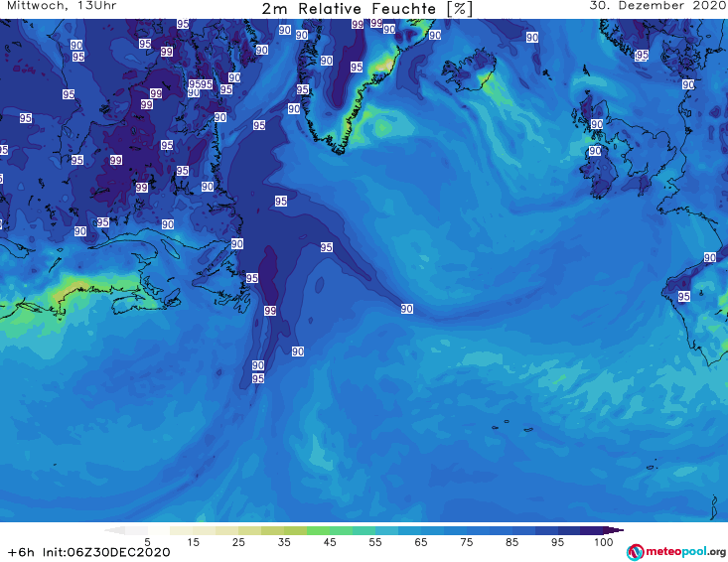This screenshot has height=562, width=728.
Task: Click the 65 tick on the color scale
Action: click(421, 542)
